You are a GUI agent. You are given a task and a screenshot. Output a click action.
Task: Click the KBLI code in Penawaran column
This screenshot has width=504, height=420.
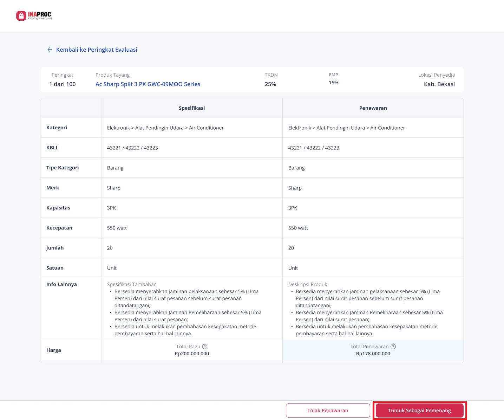pos(314,148)
